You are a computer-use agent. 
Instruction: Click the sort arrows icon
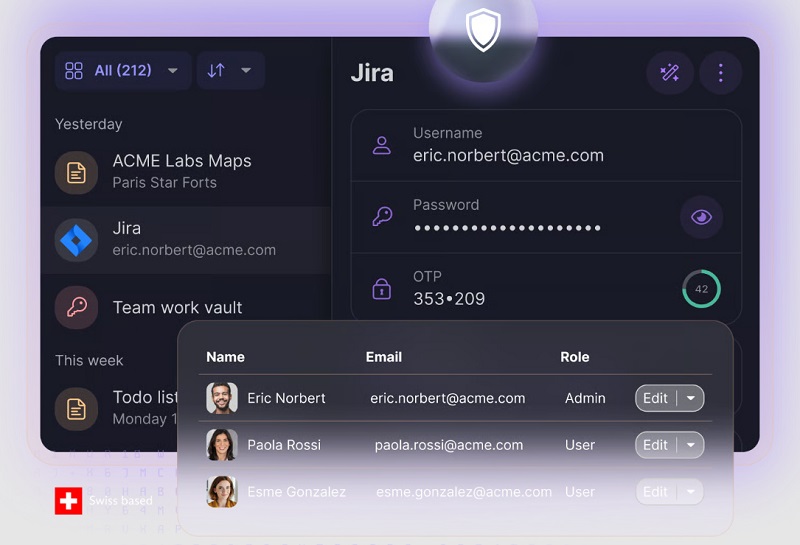(216, 70)
